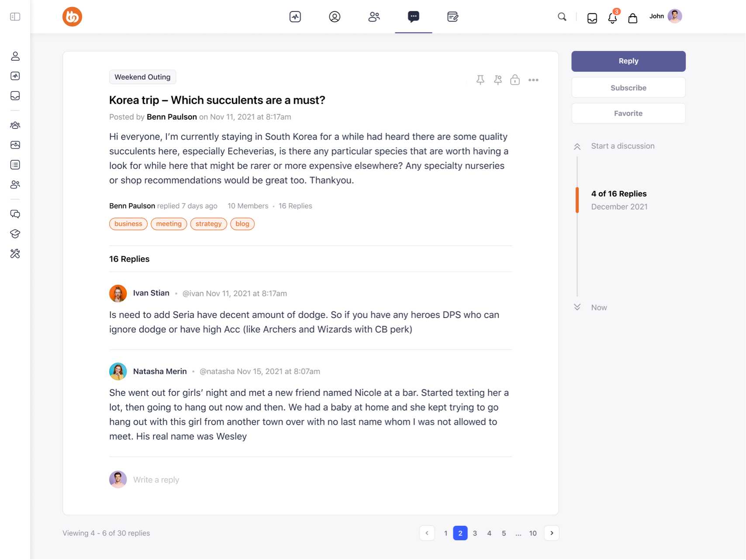Open the activity feed from top navigation
Screen dimensions: 746x560
pos(295,17)
